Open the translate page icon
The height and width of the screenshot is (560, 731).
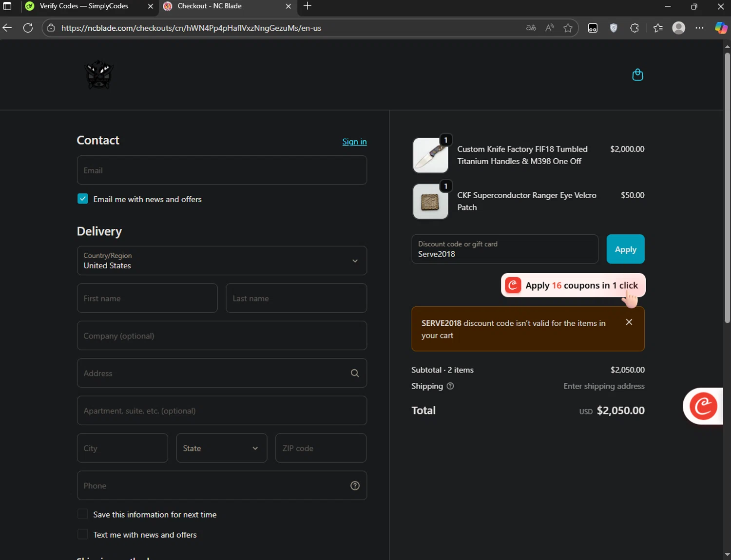tap(531, 28)
